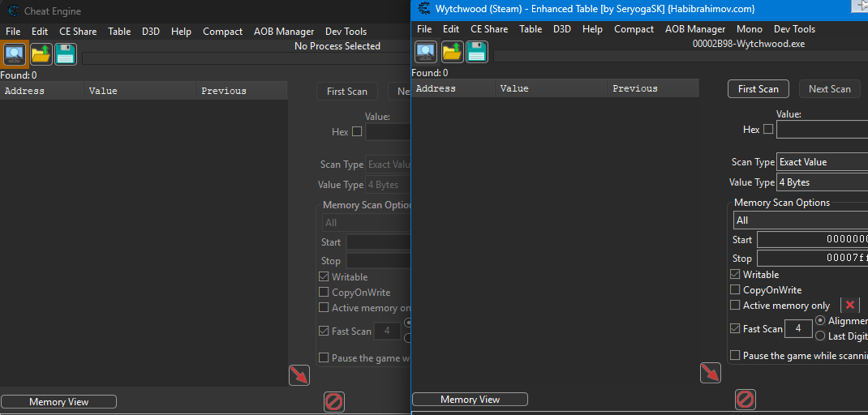This screenshot has height=415, width=868.
Task: Open CE Share menu in Wytchwood window
Action: [x=489, y=29]
